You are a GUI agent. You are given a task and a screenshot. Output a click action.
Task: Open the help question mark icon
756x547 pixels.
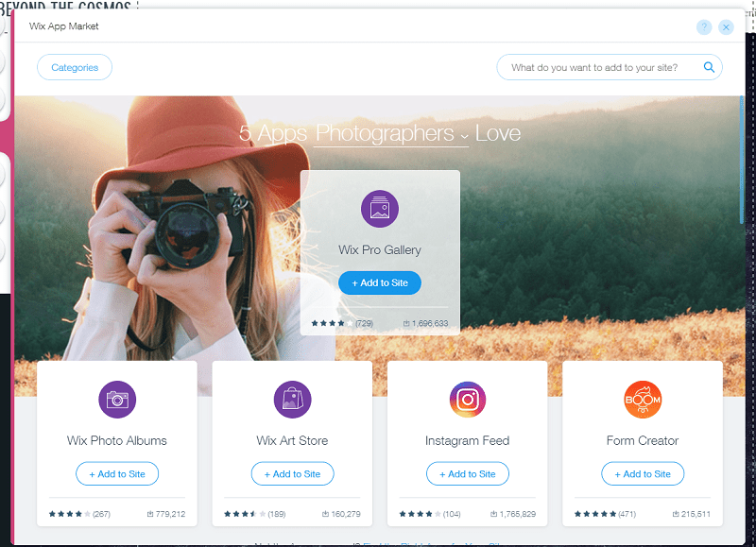pos(704,27)
